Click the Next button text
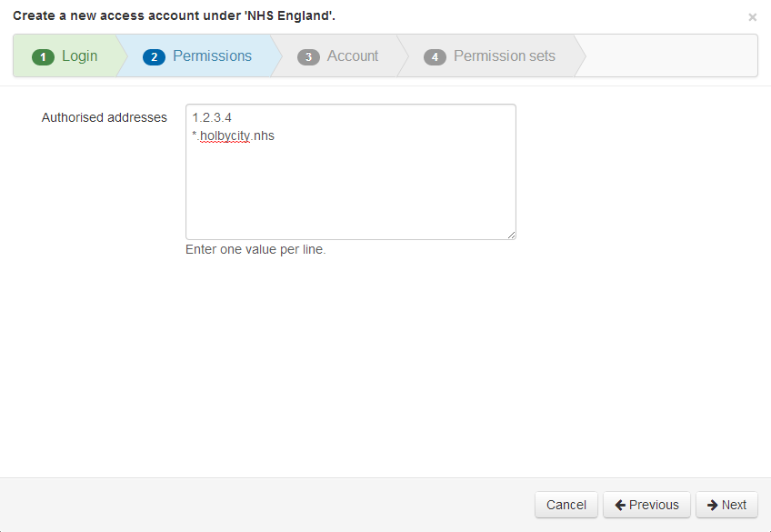This screenshot has width=771, height=532. [734, 505]
